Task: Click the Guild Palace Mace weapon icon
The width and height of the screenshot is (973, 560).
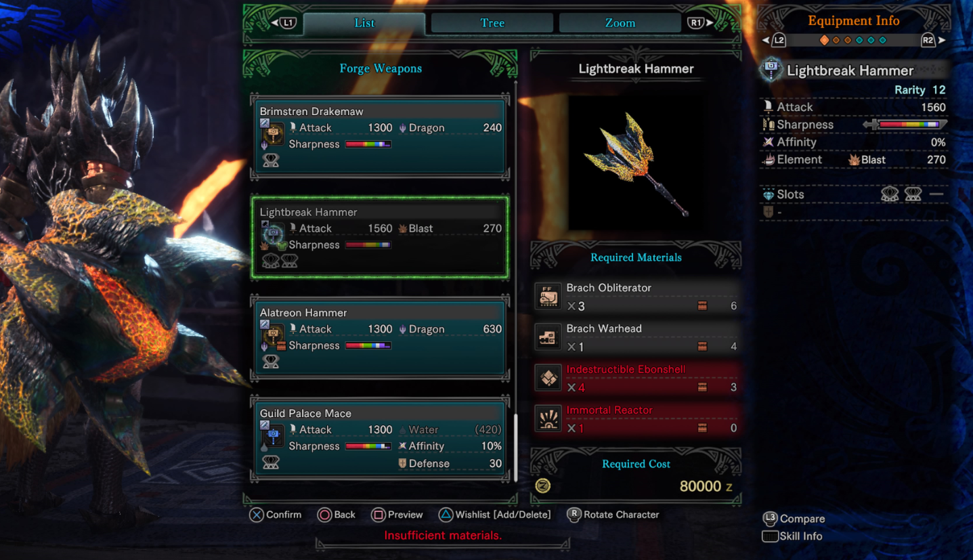Action: tap(272, 437)
